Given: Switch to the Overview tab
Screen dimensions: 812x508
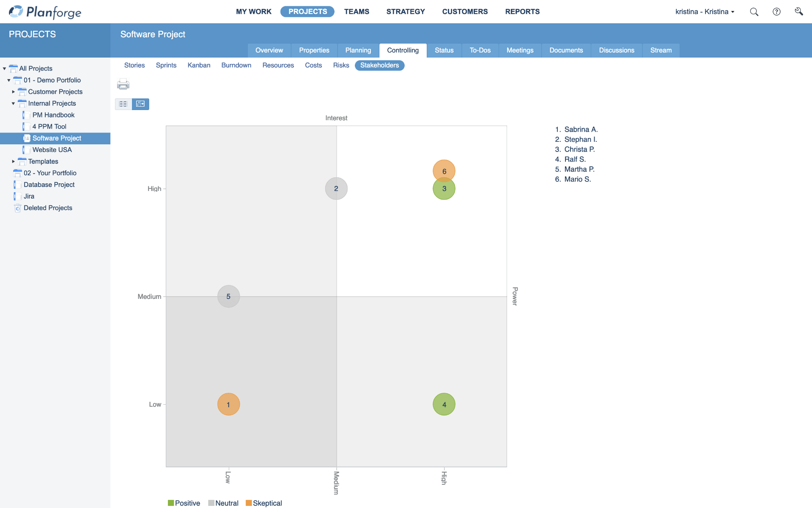Looking at the screenshot, I should (x=269, y=50).
